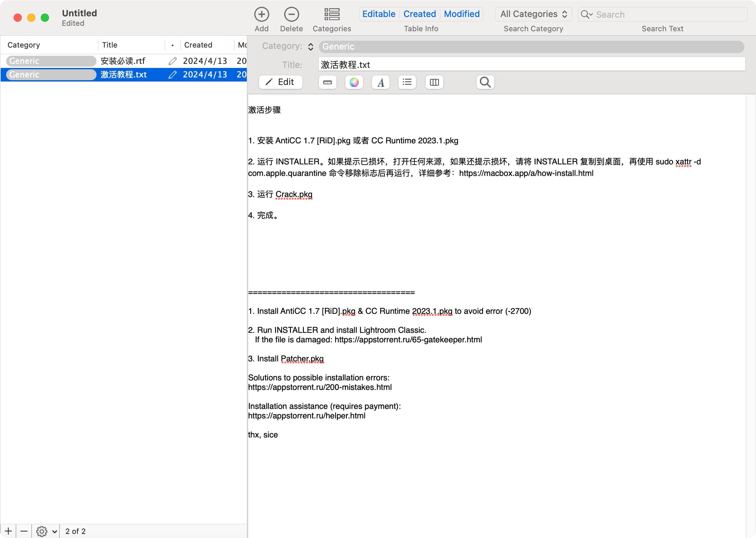Sort by the Created column header
The image size is (756, 538).
tap(198, 45)
